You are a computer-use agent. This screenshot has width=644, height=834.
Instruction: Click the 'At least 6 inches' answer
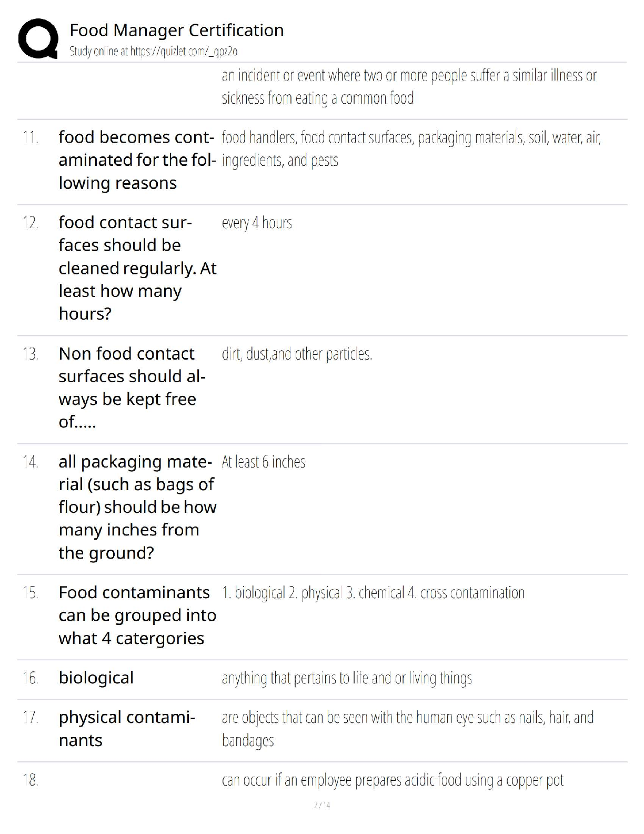pos(264,462)
